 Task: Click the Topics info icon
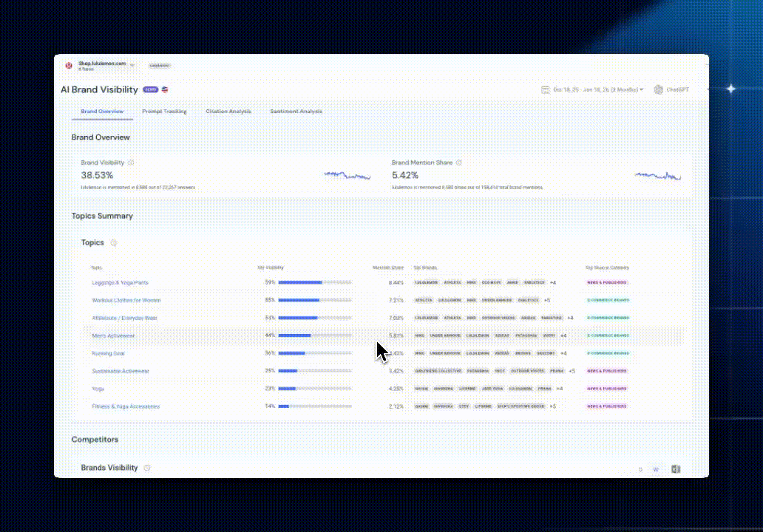114,242
